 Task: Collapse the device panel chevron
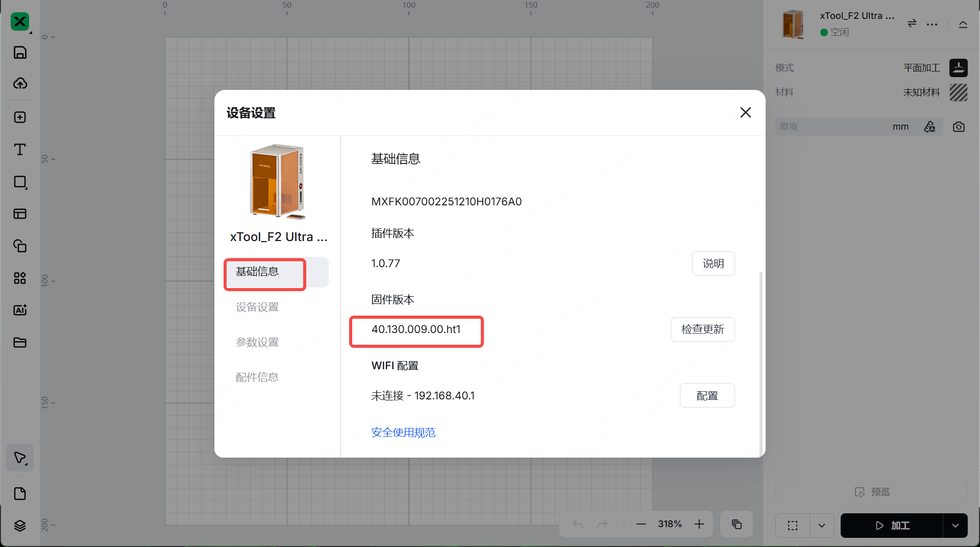tap(963, 25)
